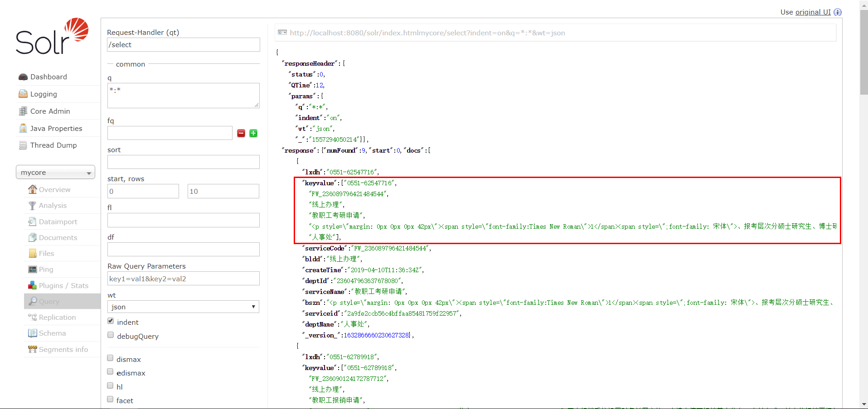The width and height of the screenshot is (868, 409).
Task: Enable the facet checkbox
Action: (x=110, y=399)
